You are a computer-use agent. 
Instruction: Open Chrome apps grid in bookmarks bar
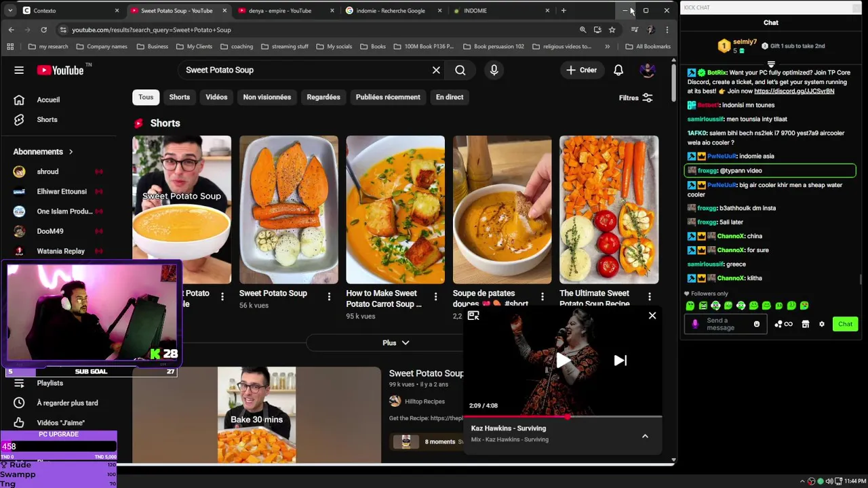[x=10, y=47]
